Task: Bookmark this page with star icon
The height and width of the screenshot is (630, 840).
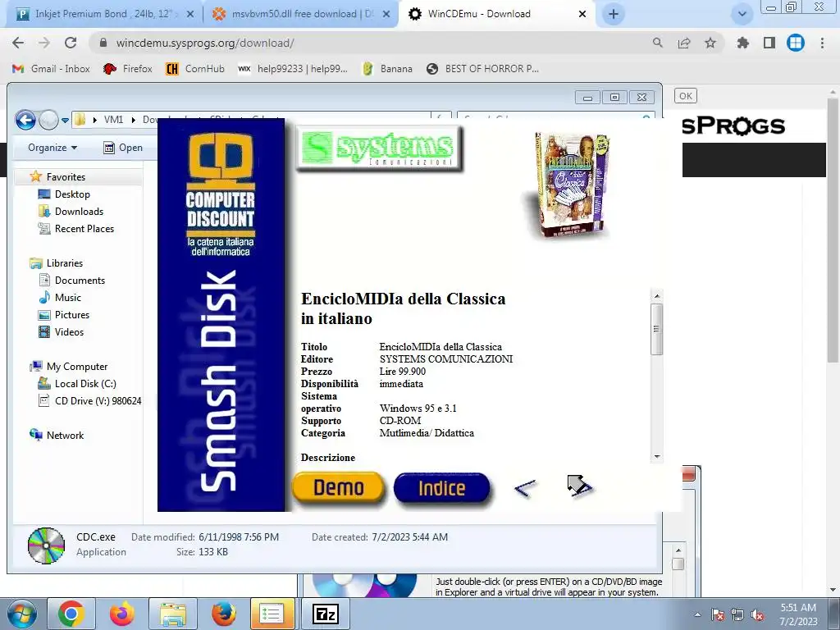Action: (710, 43)
